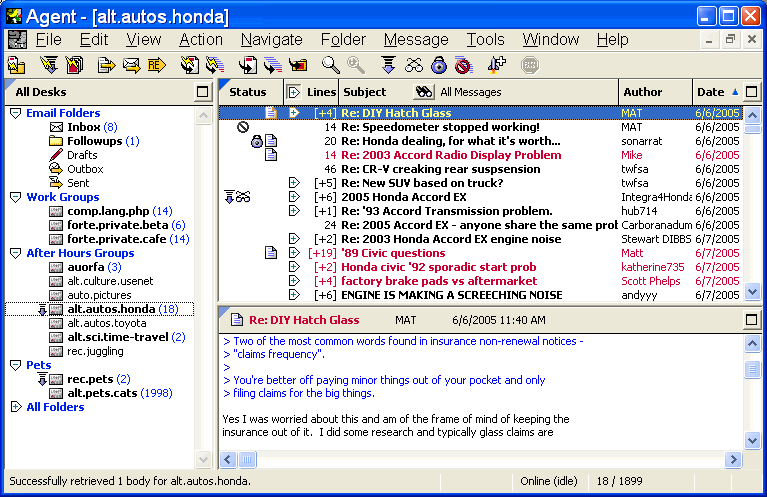Click New Email Message envelope icon
This screenshot has height=497, width=767.
coord(132,65)
